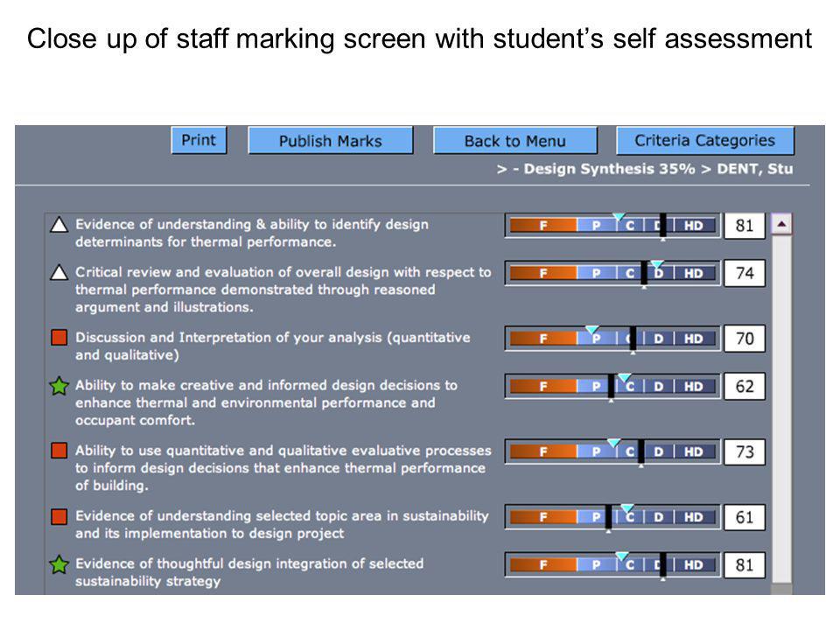Click mark field showing 81 for design determinants
This screenshot has height=630, width=840.
[745, 226]
